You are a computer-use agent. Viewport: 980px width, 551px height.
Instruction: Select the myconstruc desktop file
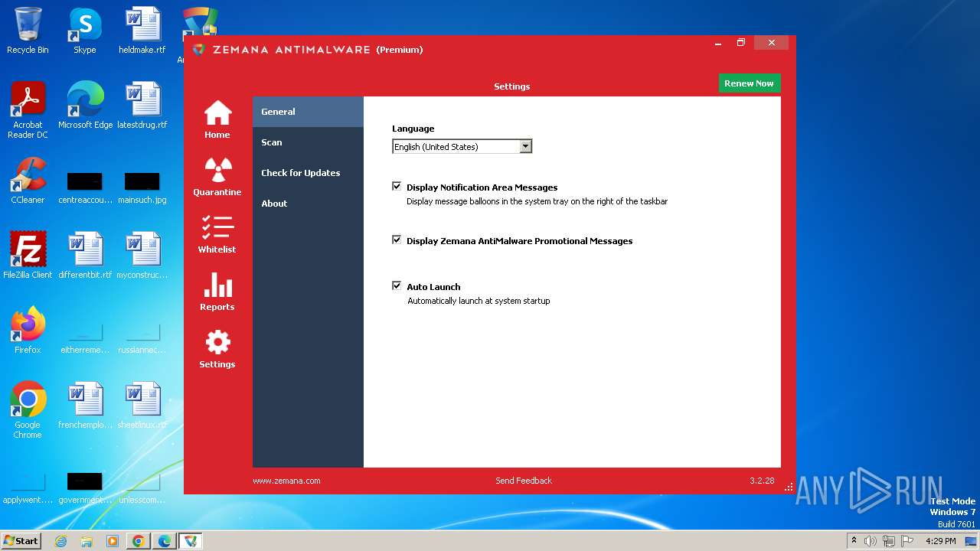tap(142, 256)
